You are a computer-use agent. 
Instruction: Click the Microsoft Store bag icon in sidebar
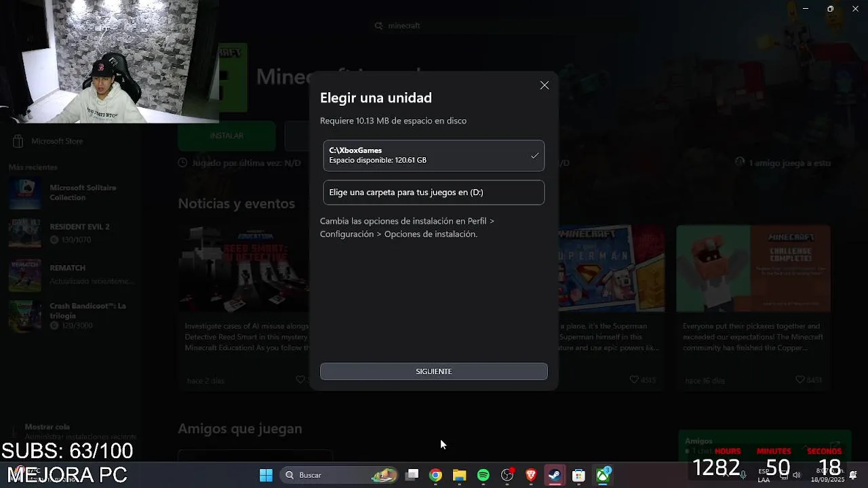pyautogui.click(x=18, y=141)
